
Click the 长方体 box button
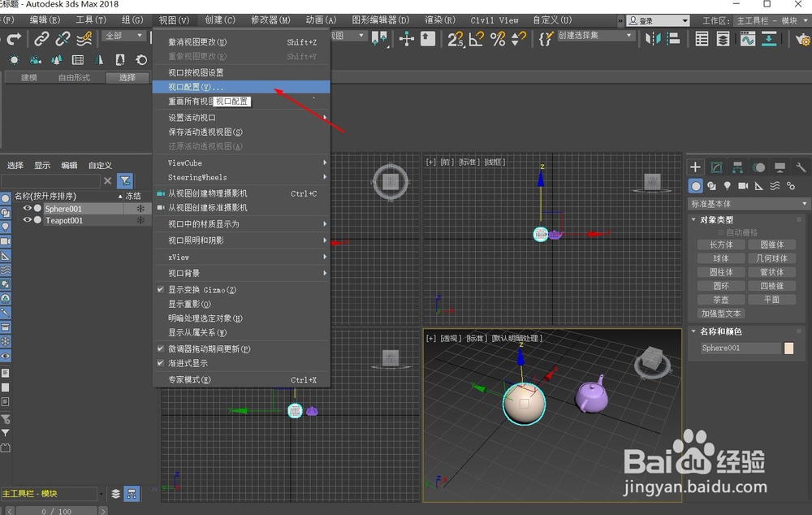pyautogui.click(x=721, y=245)
